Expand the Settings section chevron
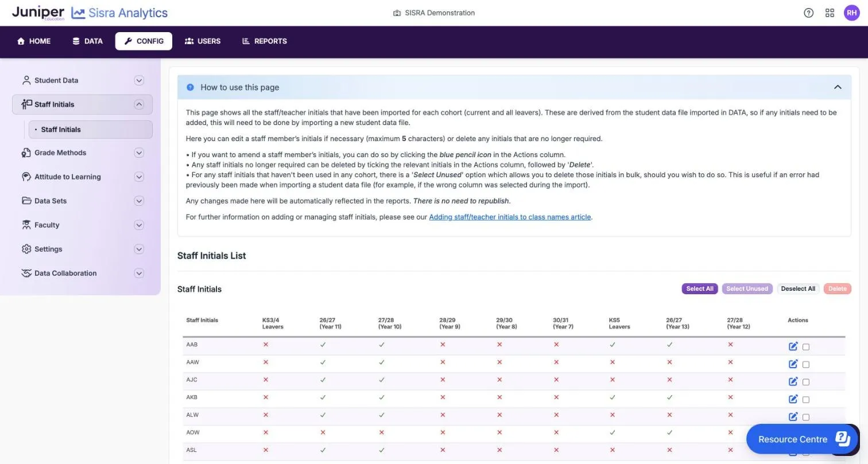Image resolution: width=868 pixels, height=464 pixels. tap(139, 249)
